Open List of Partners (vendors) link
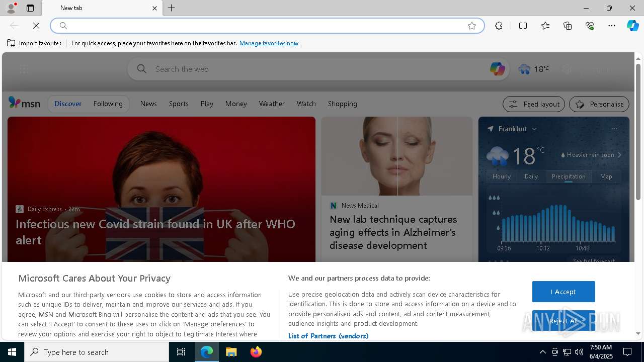Viewport: 644px width, 362px height. coord(328,336)
